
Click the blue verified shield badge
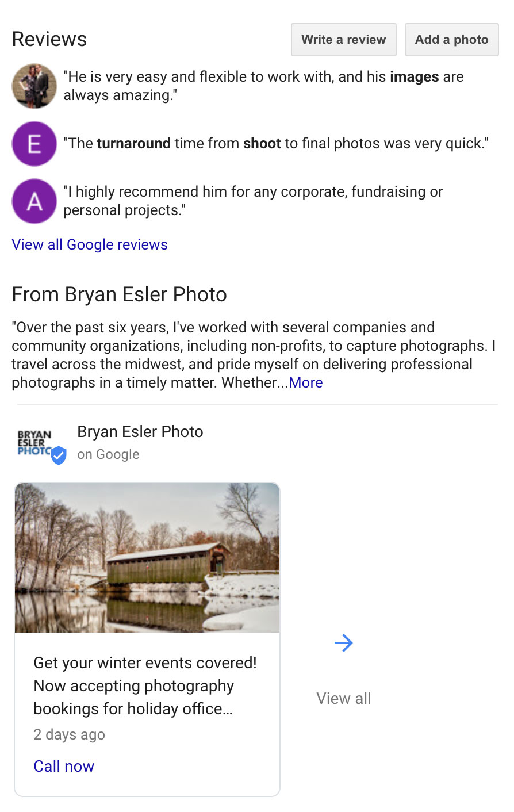click(x=59, y=455)
